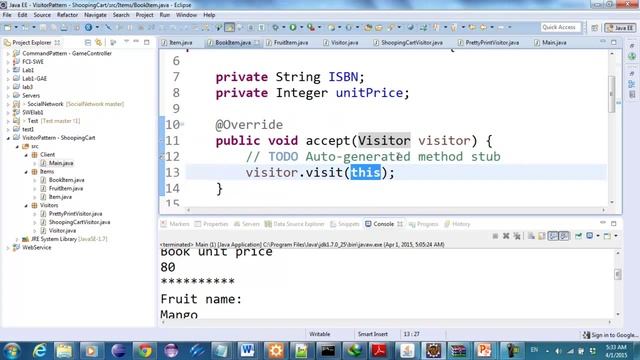Select the WebService project

37,248
